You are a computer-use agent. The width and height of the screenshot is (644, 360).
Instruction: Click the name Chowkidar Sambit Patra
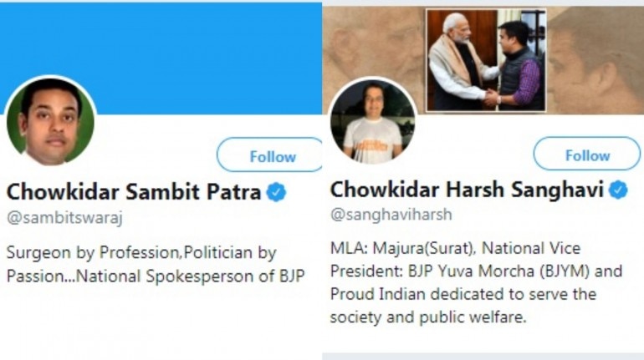[x=134, y=192]
